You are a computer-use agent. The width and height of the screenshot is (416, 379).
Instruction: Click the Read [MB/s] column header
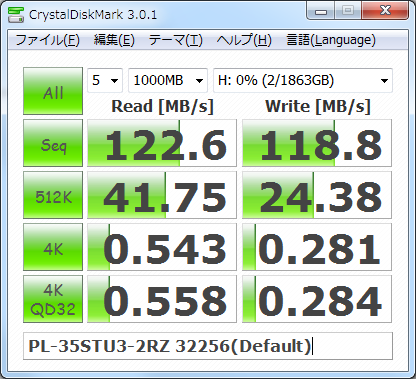tap(162, 107)
